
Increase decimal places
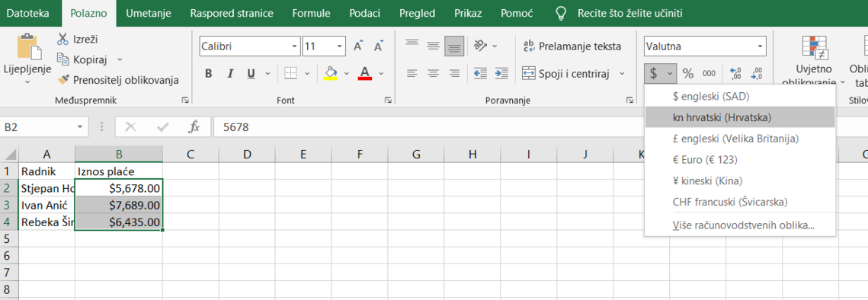click(735, 73)
